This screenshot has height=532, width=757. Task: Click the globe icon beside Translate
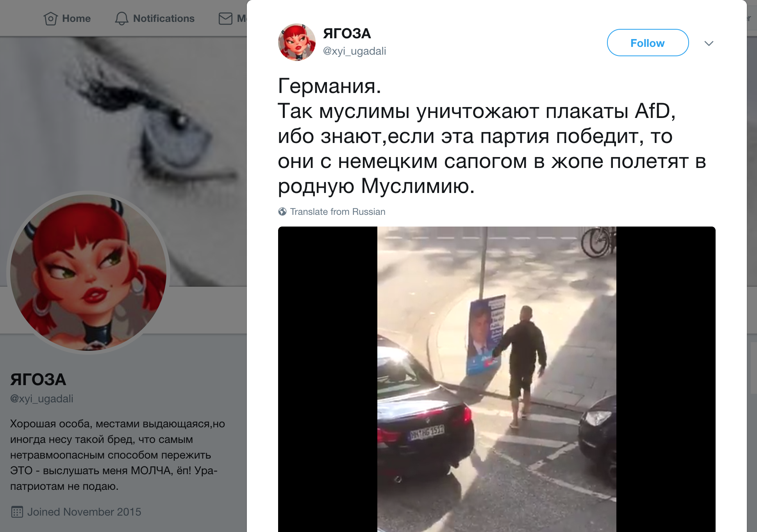point(282,212)
